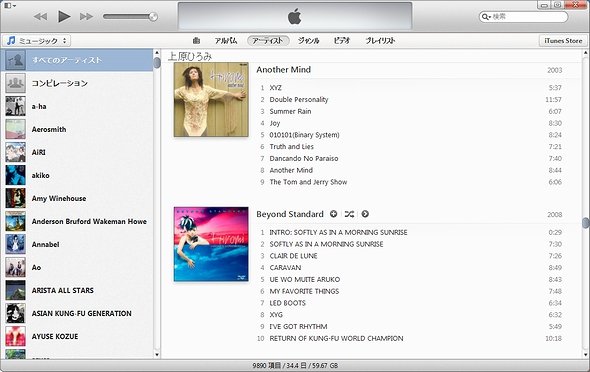Select コンピレーション in the artist list

pos(77,83)
